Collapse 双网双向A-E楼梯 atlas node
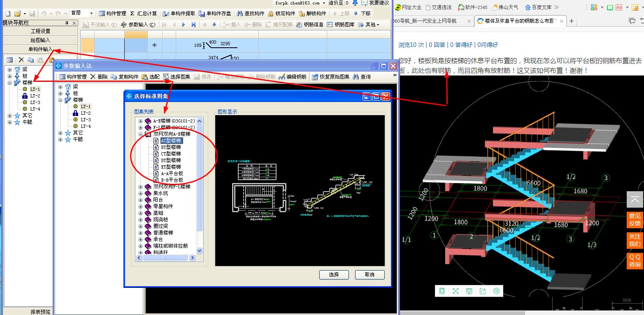The image size is (644, 315). (x=140, y=134)
